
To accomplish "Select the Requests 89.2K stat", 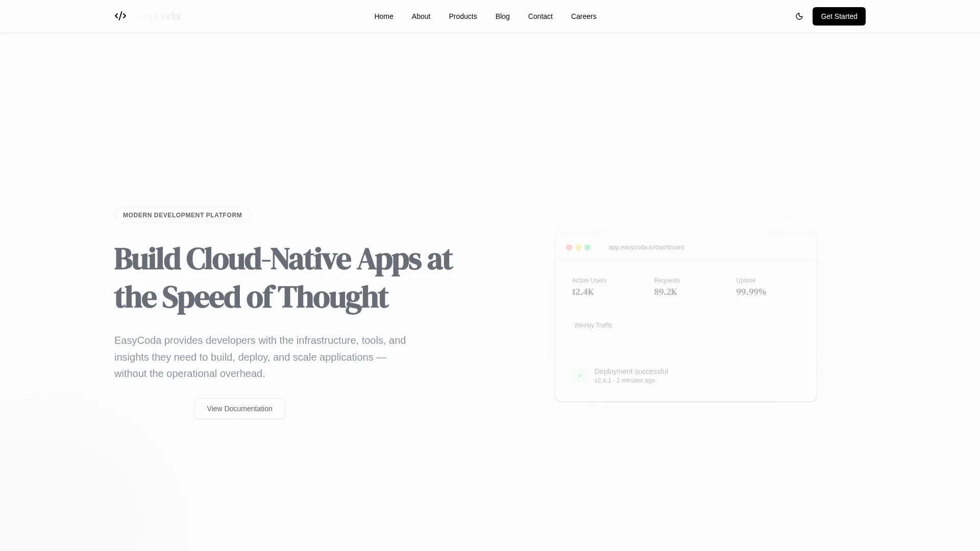I will (667, 287).
